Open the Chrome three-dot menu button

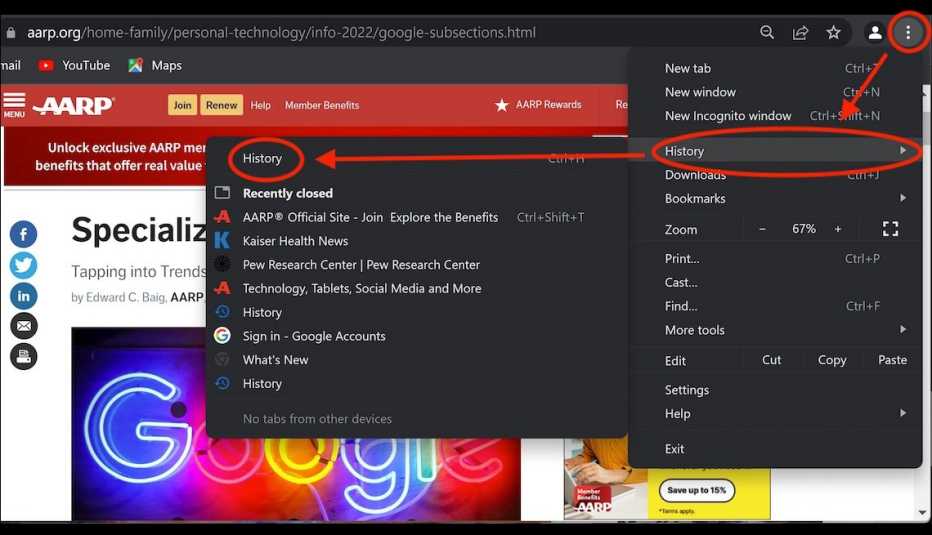(x=908, y=32)
